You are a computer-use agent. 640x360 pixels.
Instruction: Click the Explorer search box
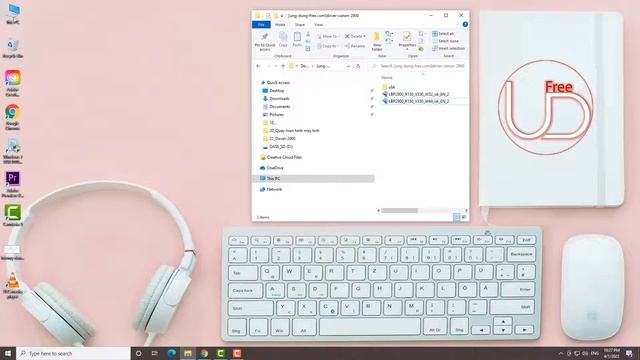416,66
